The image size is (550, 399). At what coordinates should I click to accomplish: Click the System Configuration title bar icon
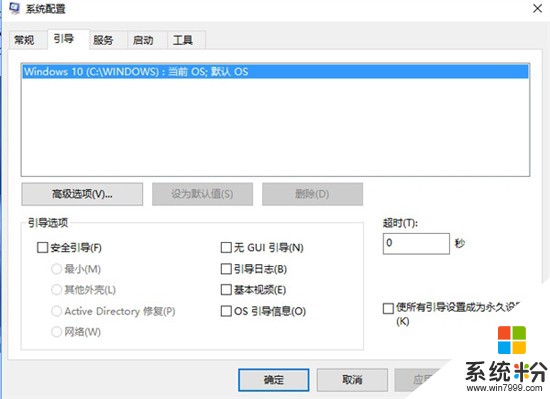point(14,8)
